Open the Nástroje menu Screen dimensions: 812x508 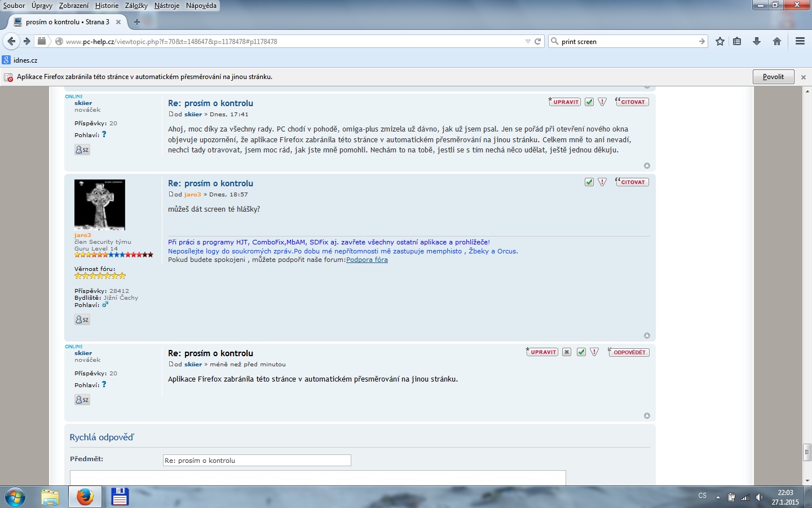(x=167, y=6)
